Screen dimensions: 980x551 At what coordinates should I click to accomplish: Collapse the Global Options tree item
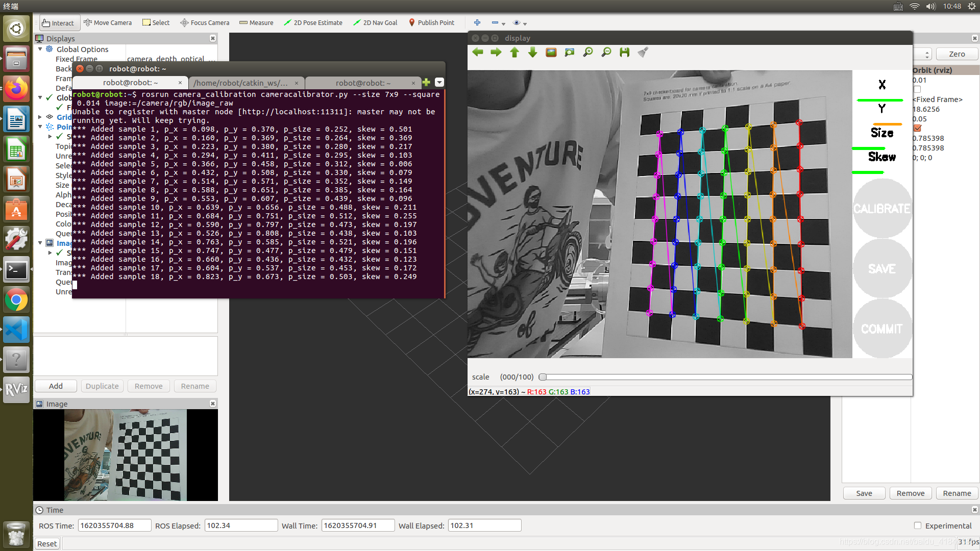point(40,49)
